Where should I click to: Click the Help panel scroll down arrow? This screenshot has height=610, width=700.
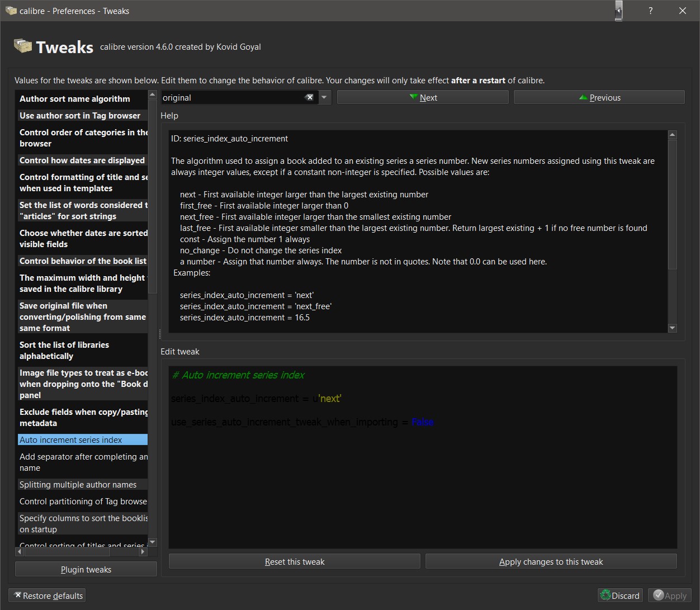pos(673,328)
